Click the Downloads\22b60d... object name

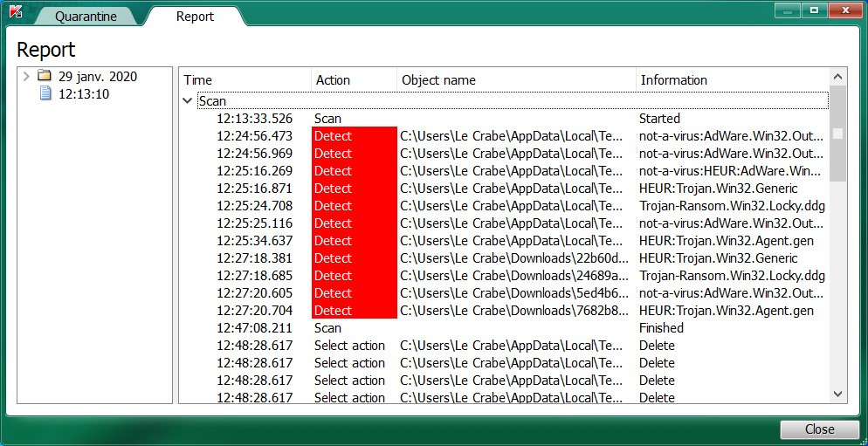pos(514,258)
